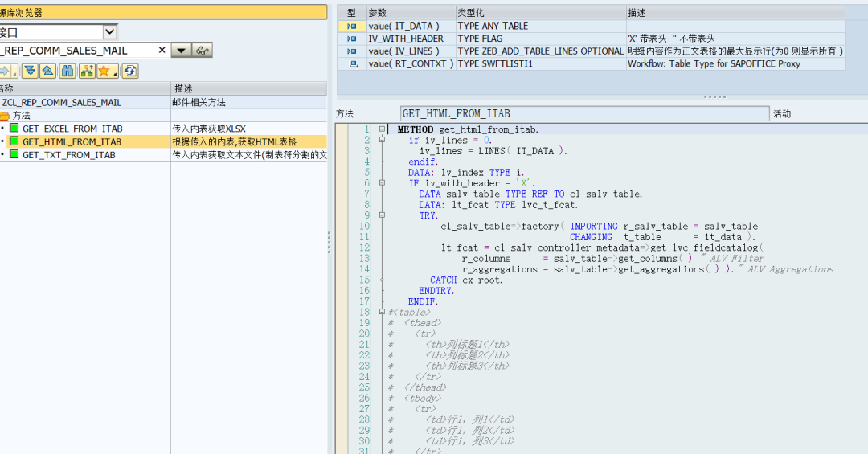Click the 类型化 column header
This screenshot has width=868, height=454.
pos(541,13)
